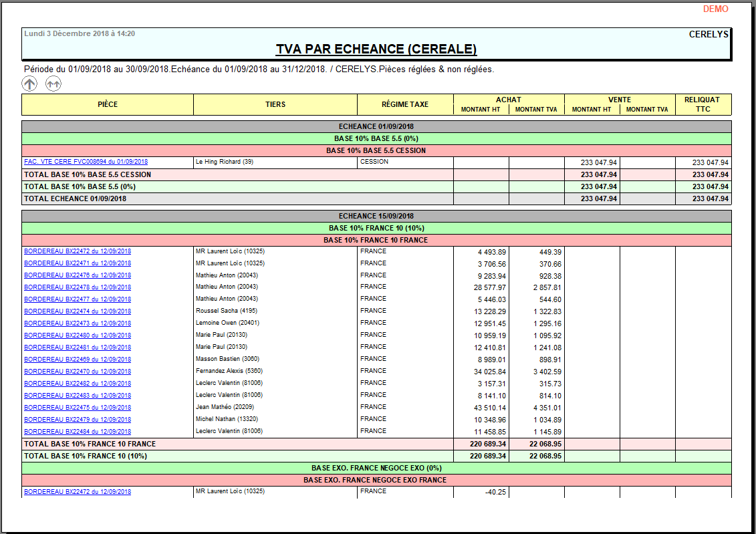Screen dimensions: 756x534
Task: Click the BORDEREAU BX22480 link
Action: pyautogui.click(x=78, y=336)
